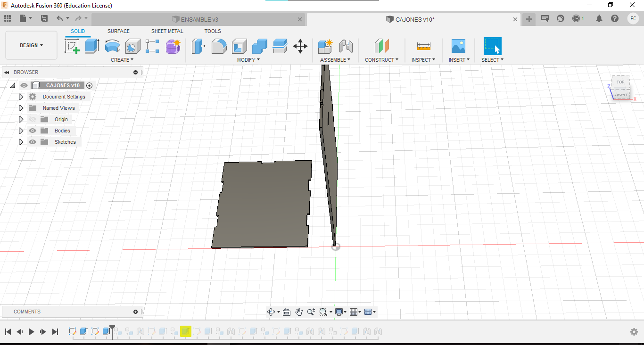The height and width of the screenshot is (345, 644).
Task: Open the INSPECT dropdown menu
Action: click(423, 60)
